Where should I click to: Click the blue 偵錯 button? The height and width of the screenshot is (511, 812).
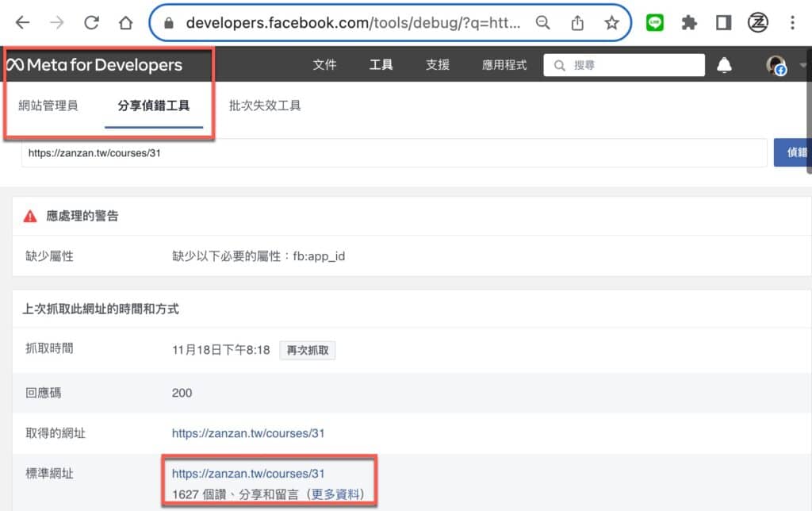pyautogui.click(x=793, y=152)
